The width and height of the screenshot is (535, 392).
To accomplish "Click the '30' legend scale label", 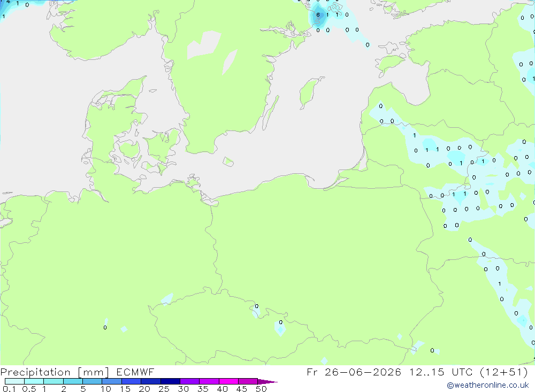I will click(x=184, y=389).
